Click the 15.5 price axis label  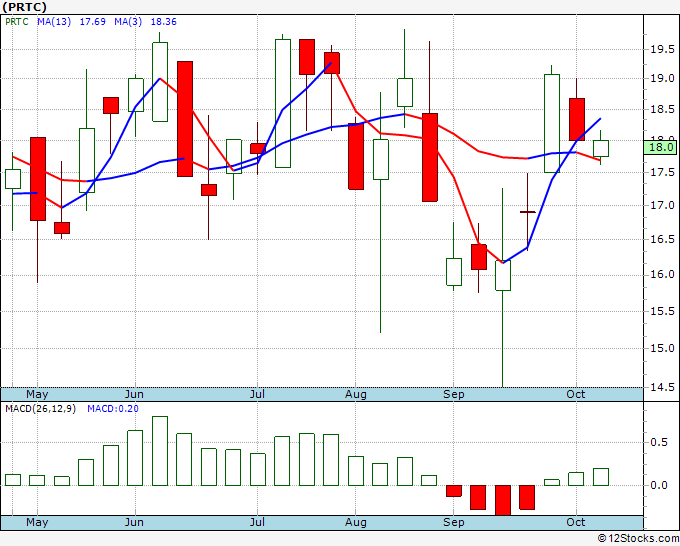coord(662,311)
